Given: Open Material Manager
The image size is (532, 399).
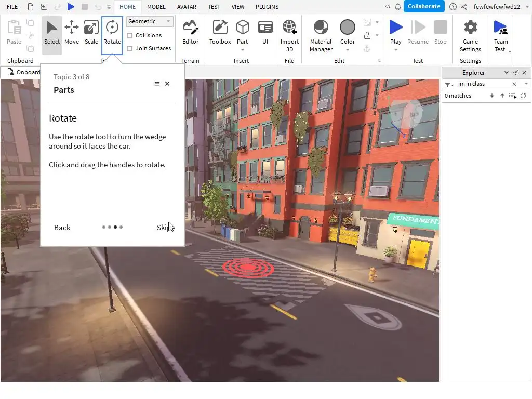Looking at the screenshot, I should (x=321, y=36).
